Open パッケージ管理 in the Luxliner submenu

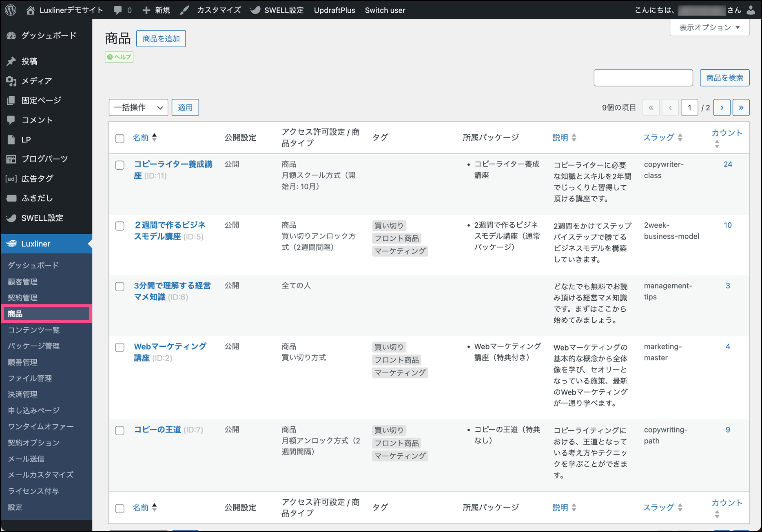click(x=34, y=346)
